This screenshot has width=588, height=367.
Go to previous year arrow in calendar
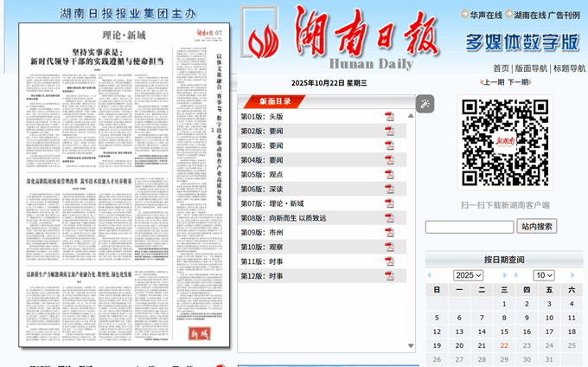(x=430, y=275)
